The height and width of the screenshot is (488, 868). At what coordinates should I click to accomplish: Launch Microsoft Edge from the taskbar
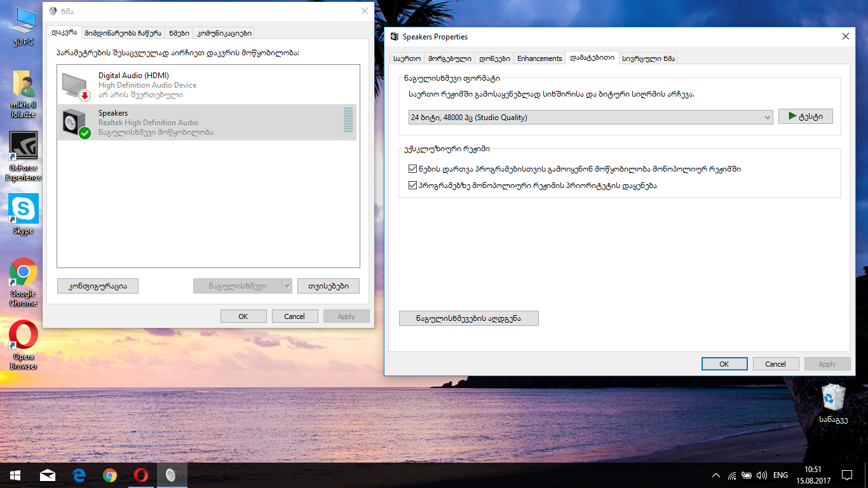(x=79, y=475)
